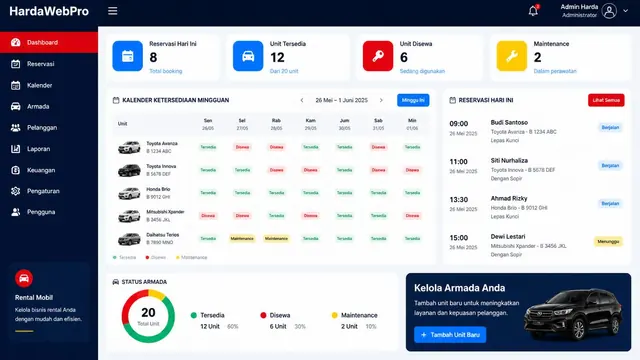Screen dimensions: 640x360
Task: Click Siti Nurhaliza's Berjalan status badge
Action: coord(610,165)
